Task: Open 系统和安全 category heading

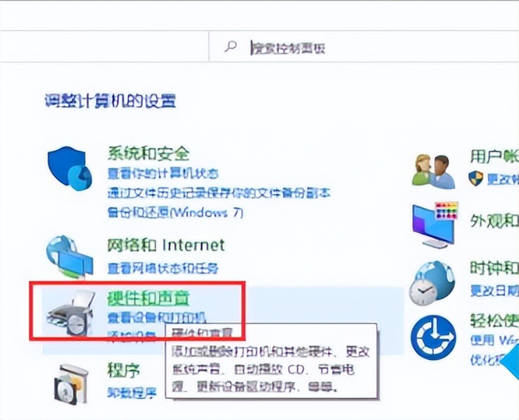Action: 149,153
